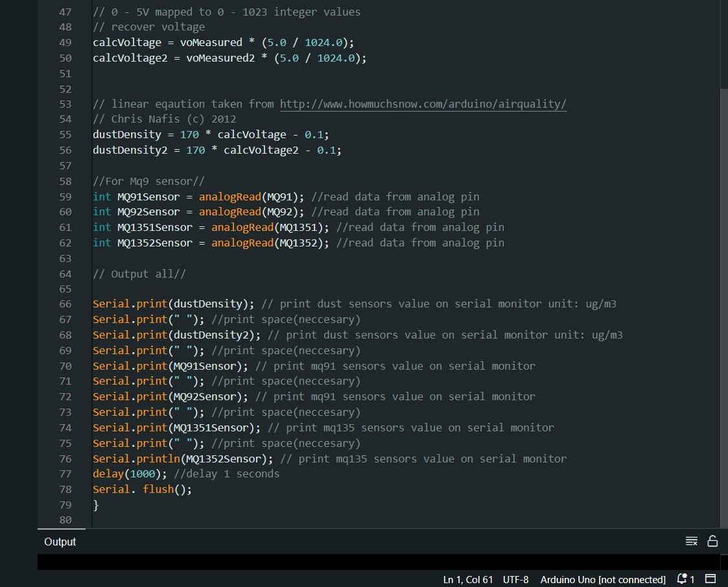Click the dustDensity variable on line 55

tap(127, 134)
